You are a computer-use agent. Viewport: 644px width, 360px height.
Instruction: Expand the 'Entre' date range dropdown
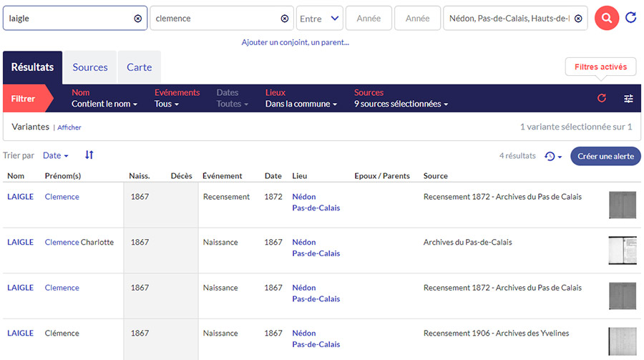(319, 19)
